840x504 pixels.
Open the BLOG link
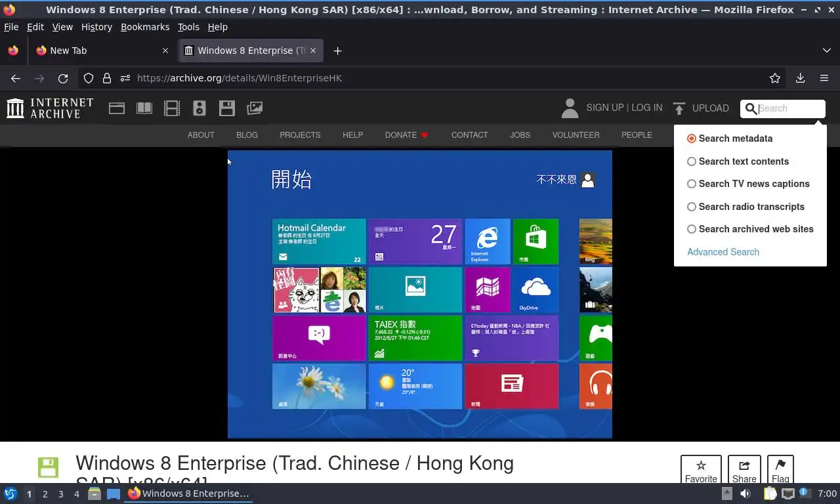tap(247, 135)
